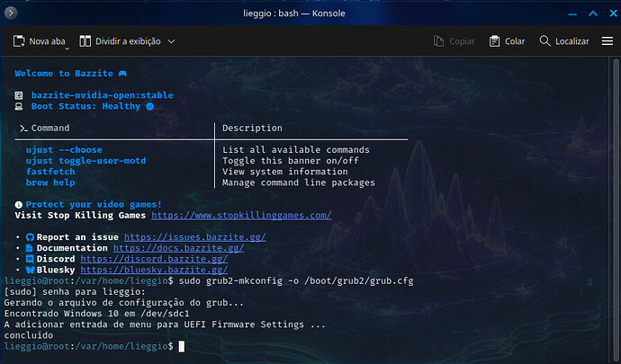Click the window title 'lieggio : bash — Konsole'
Image resolution: width=621 pixels, height=364 pixels.
[294, 13]
